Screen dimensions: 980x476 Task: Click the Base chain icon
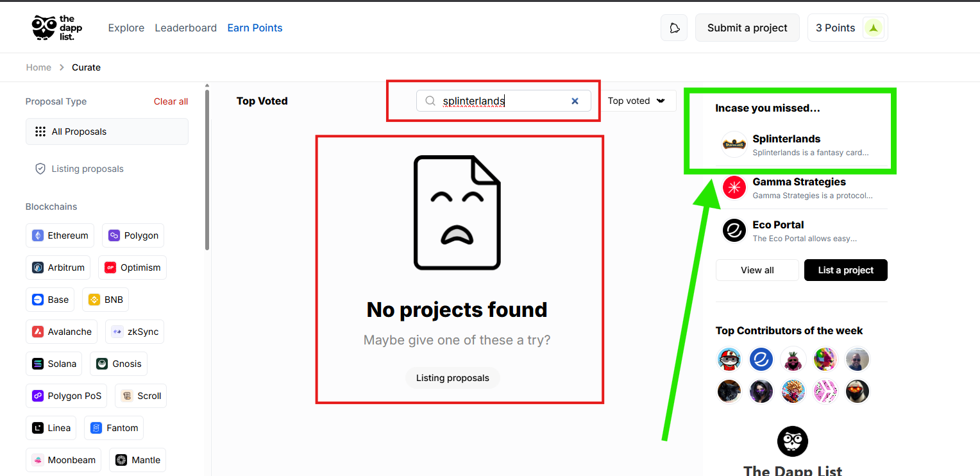pyautogui.click(x=38, y=300)
